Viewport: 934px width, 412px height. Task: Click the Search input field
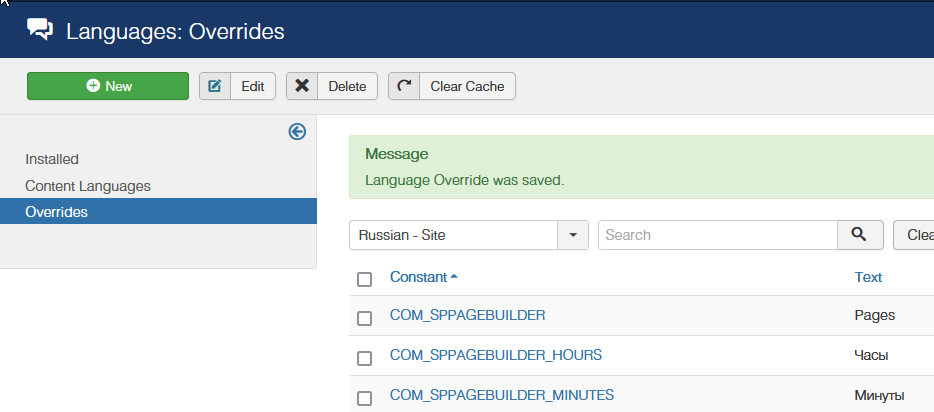point(716,235)
